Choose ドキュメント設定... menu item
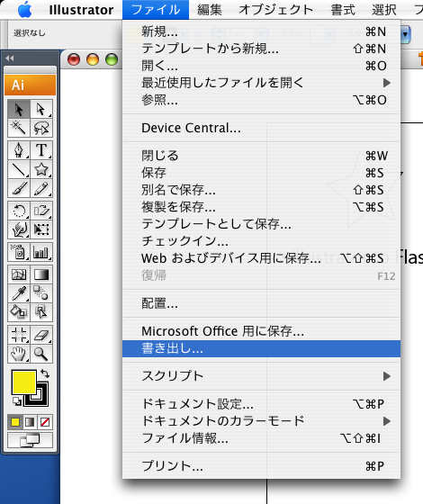The height and width of the screenshot is (504, 423). coord(261,404)
